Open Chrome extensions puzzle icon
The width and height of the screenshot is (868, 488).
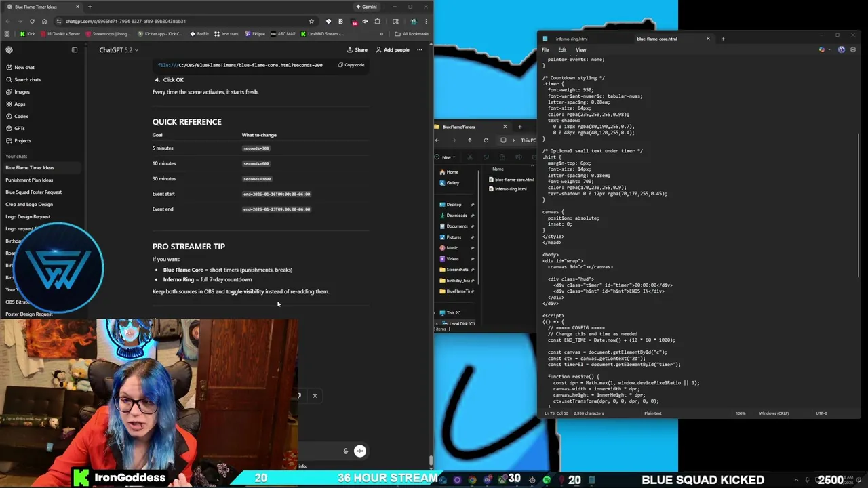tap(377, 21)
